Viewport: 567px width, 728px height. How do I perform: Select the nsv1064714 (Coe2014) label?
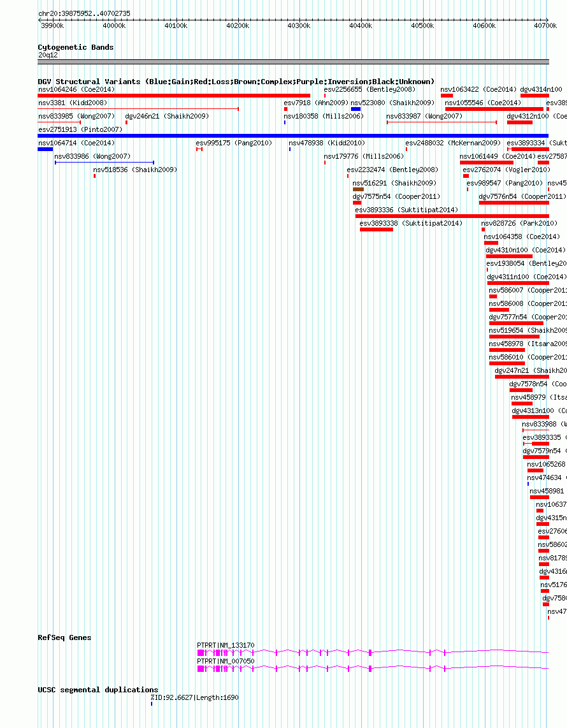pos(76,143)
